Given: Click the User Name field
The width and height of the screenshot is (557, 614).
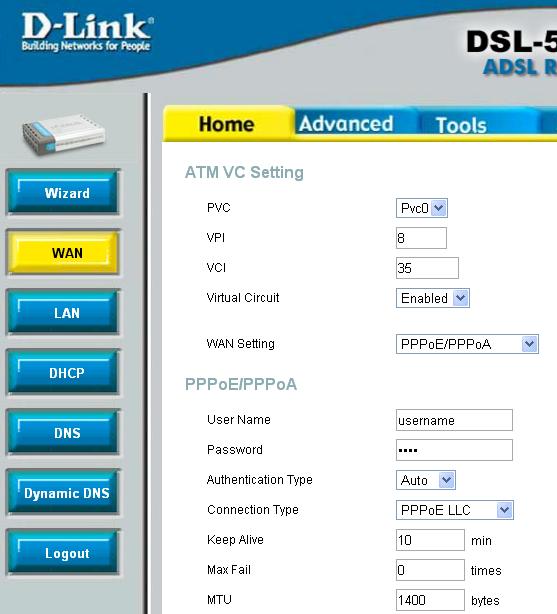Looking at the screenshot, I should click(x=454, y=420).
